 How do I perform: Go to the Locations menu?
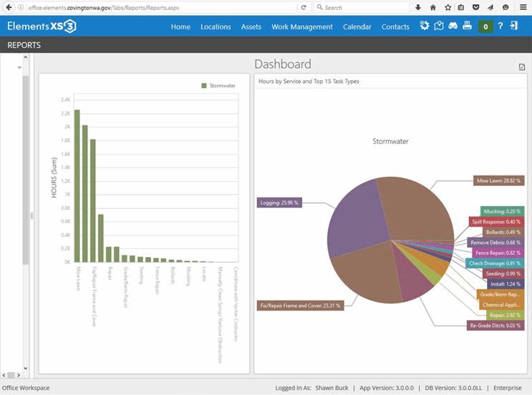point(216,27)
